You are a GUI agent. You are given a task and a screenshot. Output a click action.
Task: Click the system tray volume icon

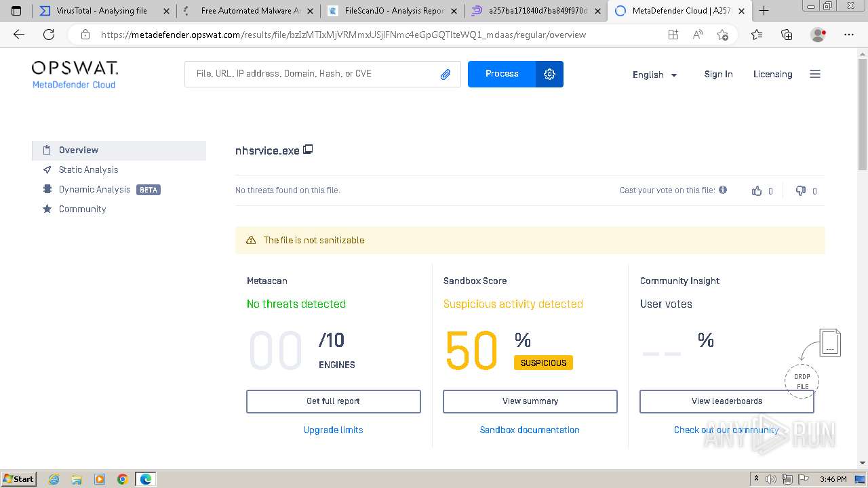click(771, 479)
